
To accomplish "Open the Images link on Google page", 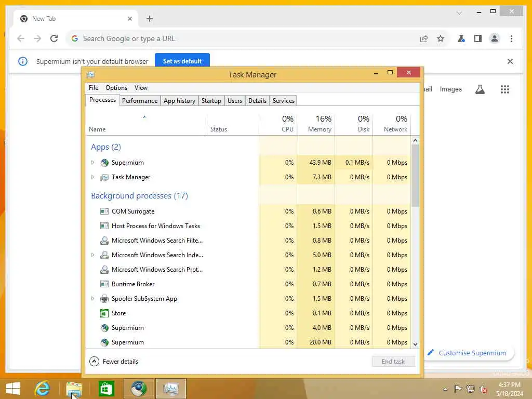I will pyautogui.click(x=451, y=89).
